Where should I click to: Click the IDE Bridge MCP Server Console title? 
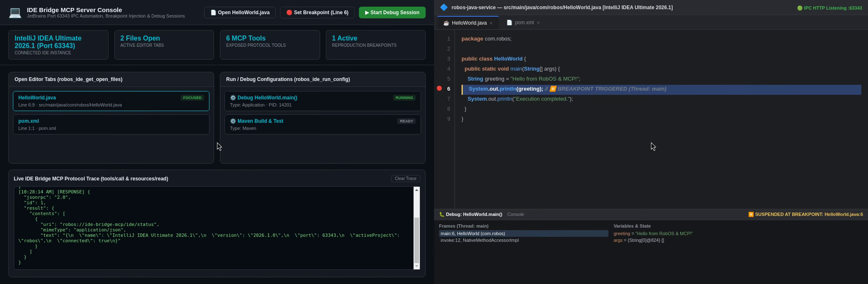point(74,10)
